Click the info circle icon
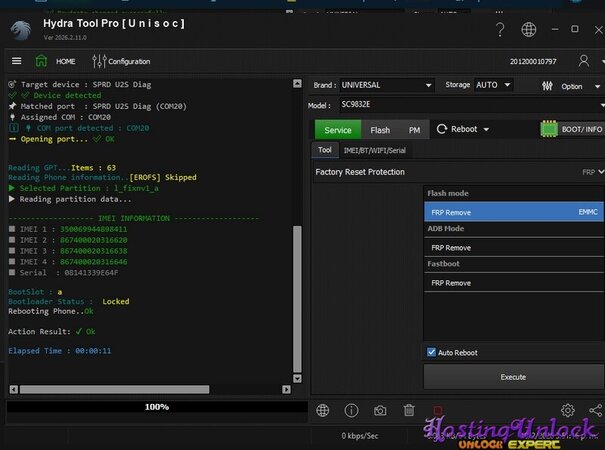Screen dimensions: 605x450 click(x=351, y=410)
